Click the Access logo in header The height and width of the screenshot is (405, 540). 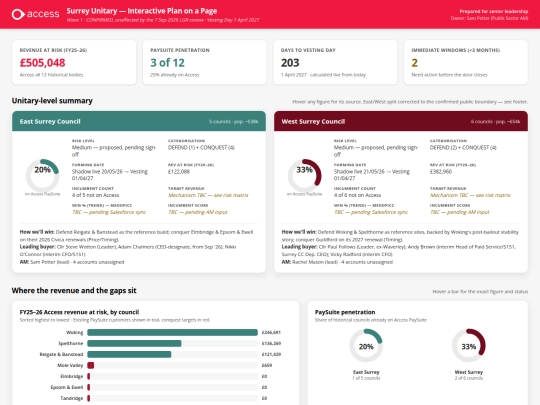pos(35,14)
